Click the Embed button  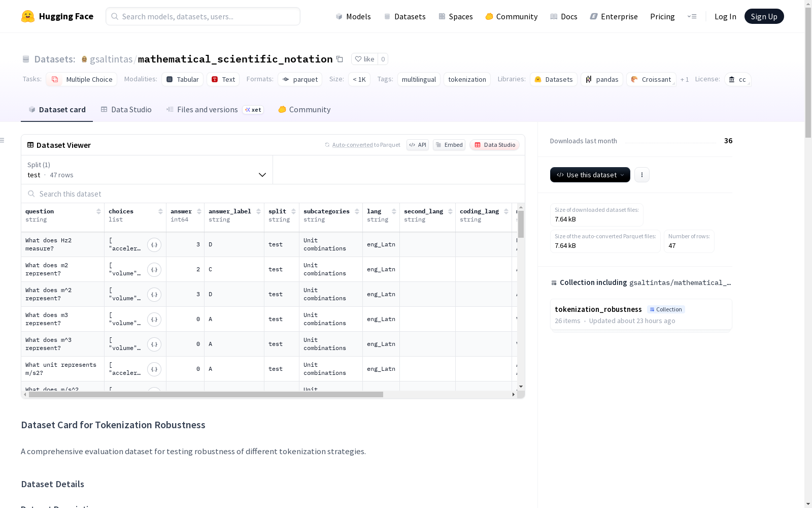(449, 145)
